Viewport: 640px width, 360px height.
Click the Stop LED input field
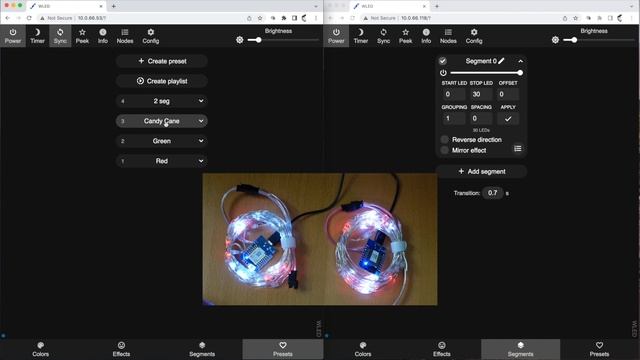[x=481, y=94]
